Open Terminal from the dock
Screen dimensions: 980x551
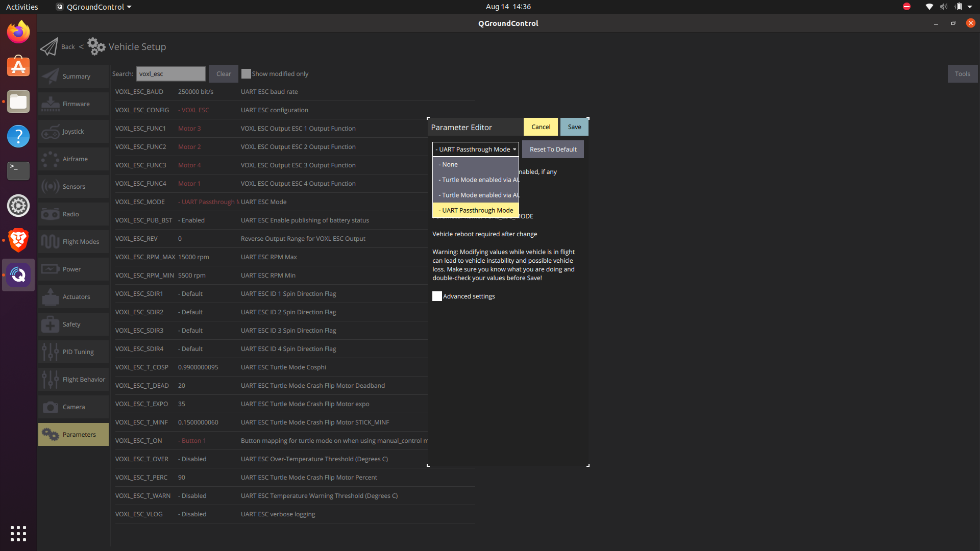click(x=18, y=171)
